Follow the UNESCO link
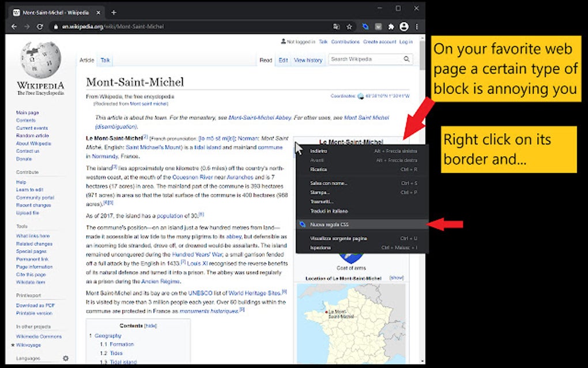Viewport: 588px width, 368px height. 200,293
